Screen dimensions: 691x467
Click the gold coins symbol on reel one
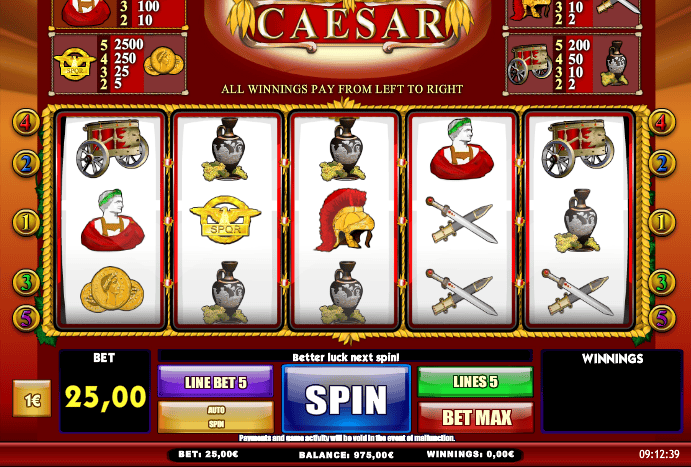[112, 289]
